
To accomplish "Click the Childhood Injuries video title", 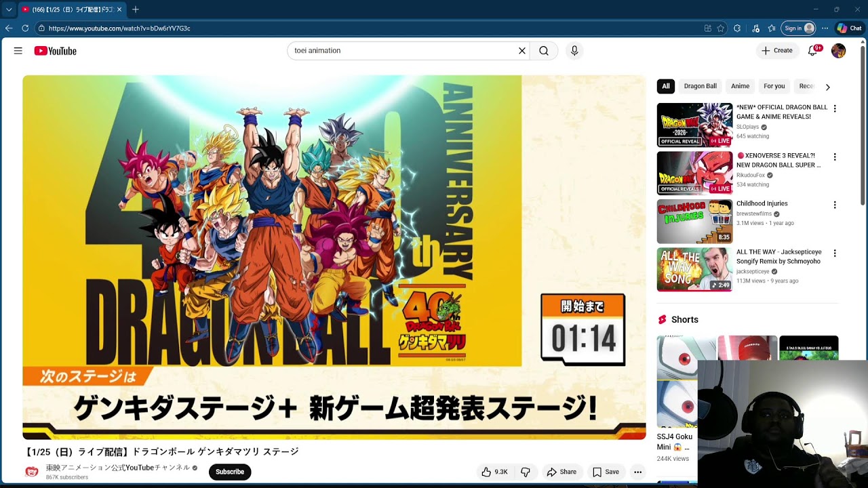I will click(x=762, y=203).
